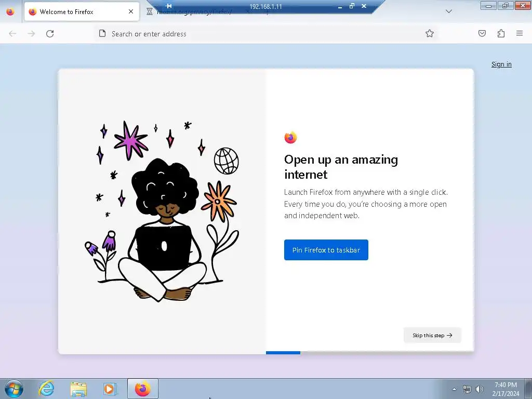Viewport: 532px width, 399px height.
Task: Select the Welcome to Firefox tab
Action: (82, 11)
